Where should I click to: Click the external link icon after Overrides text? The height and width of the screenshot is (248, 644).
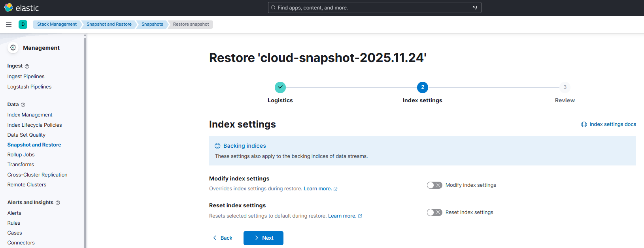point(336,189)
